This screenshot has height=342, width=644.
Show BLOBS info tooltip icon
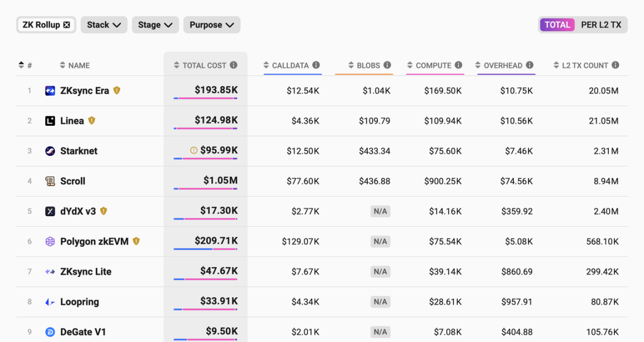point(387,65)
